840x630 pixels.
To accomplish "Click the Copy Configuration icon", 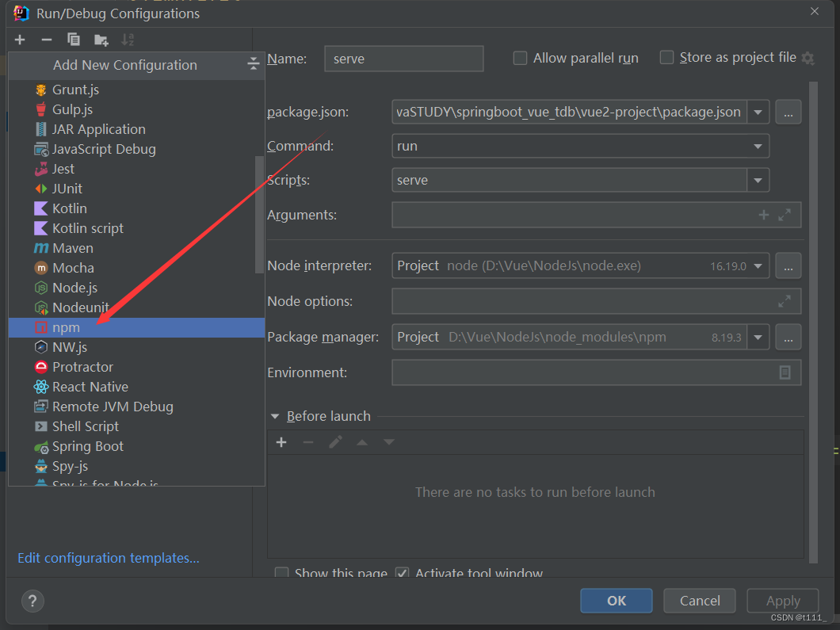I will coord(74,40).
